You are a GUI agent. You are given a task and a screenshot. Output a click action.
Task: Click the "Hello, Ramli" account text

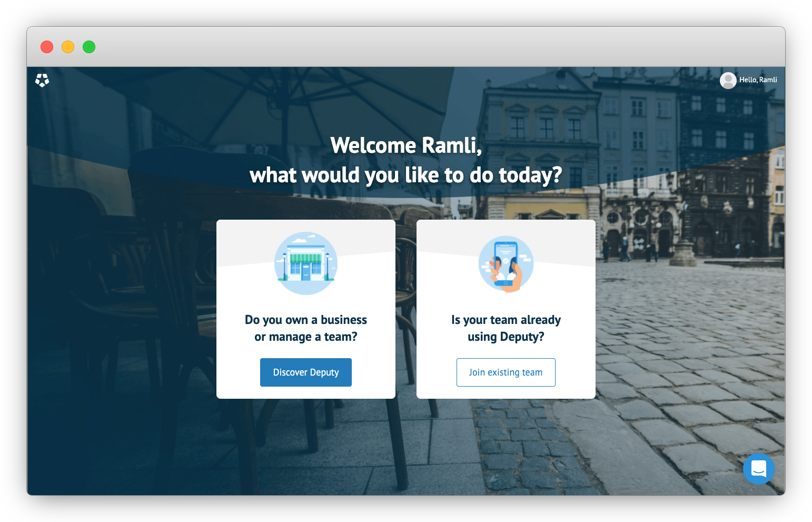[758, 80]
